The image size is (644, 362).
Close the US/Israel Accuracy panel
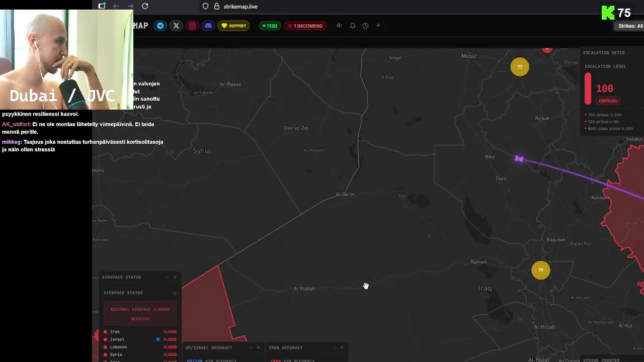pos(259,347)
